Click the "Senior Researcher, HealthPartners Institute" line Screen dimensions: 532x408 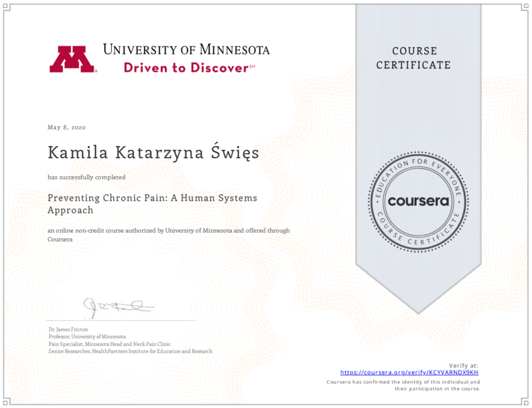130,351
